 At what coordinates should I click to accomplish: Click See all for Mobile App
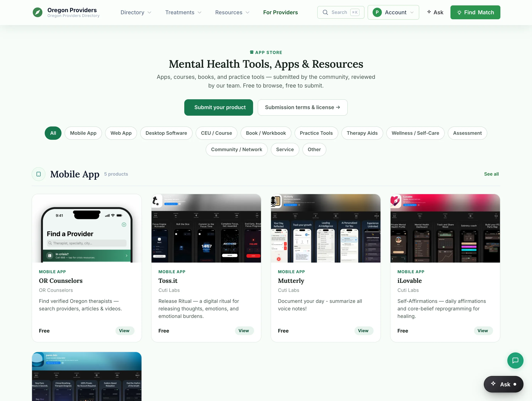[x=491, y=174]
